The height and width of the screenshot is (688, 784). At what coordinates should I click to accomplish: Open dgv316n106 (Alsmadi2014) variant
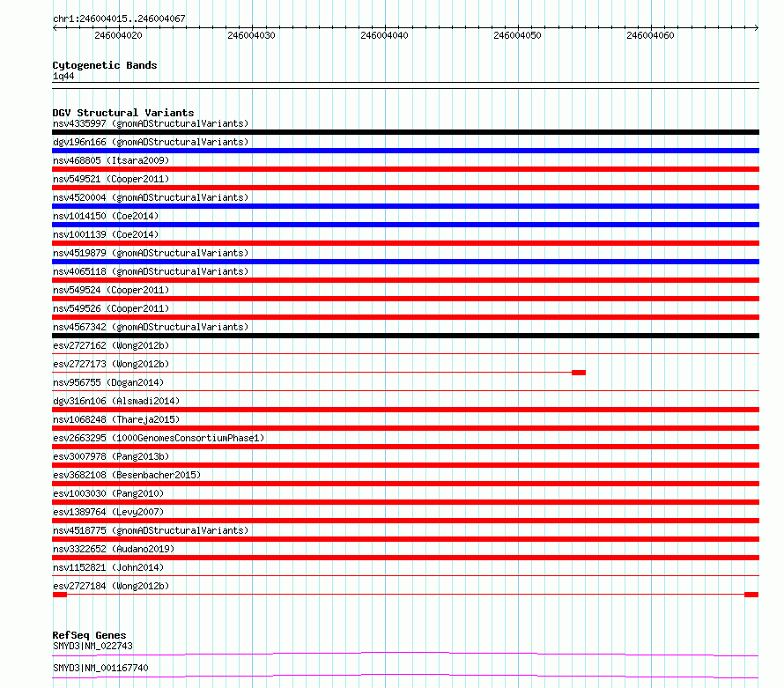(x=116, y=401)
